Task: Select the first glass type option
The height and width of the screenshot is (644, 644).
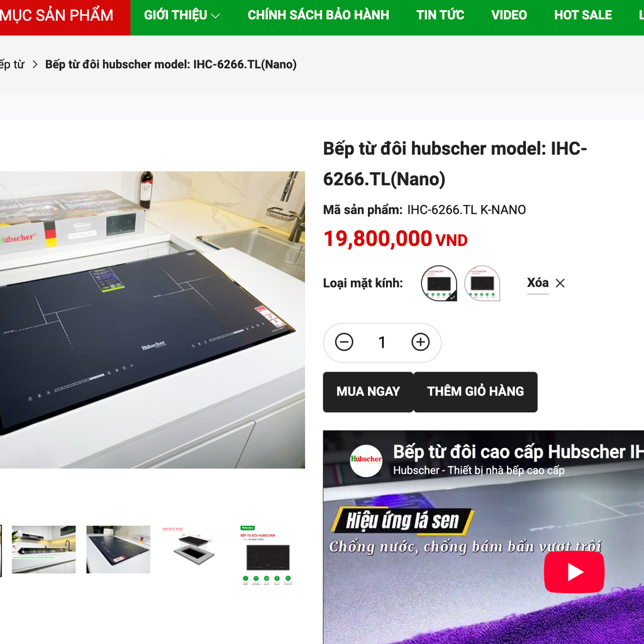Action: point(438,283)
